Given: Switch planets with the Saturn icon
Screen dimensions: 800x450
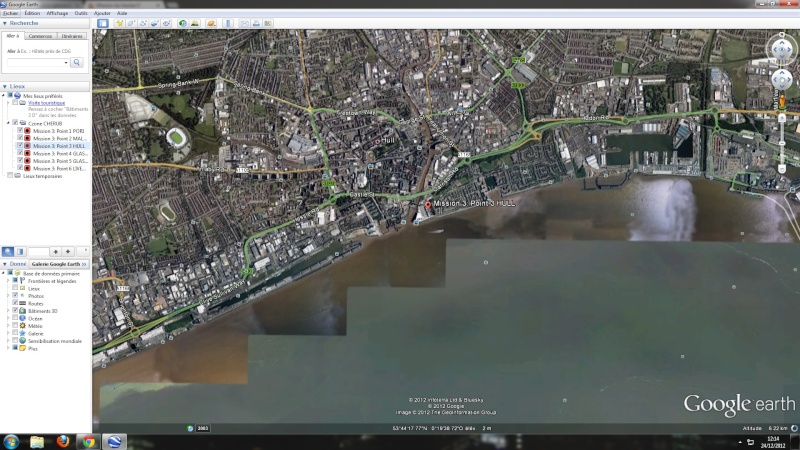Looking at the screenshot, I should coord(211,23).
